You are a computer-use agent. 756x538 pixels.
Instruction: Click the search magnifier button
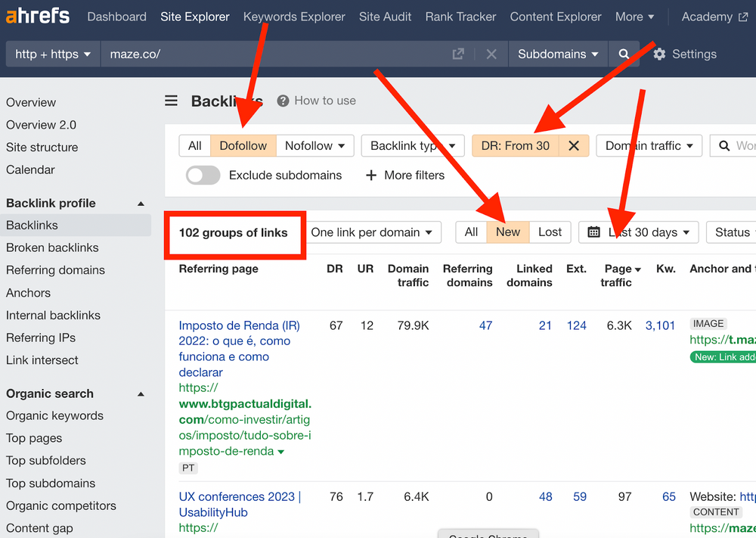tap(624, 54)
